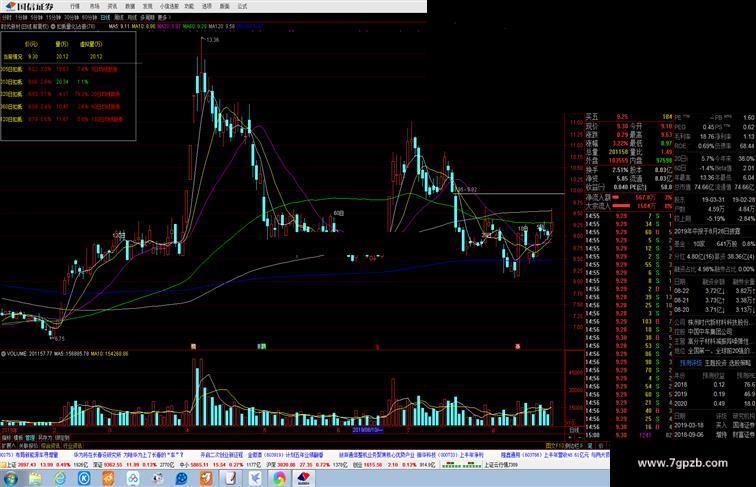756x487 pixels.
Task: Click the green MA60 value label
Action: (195, 27)
